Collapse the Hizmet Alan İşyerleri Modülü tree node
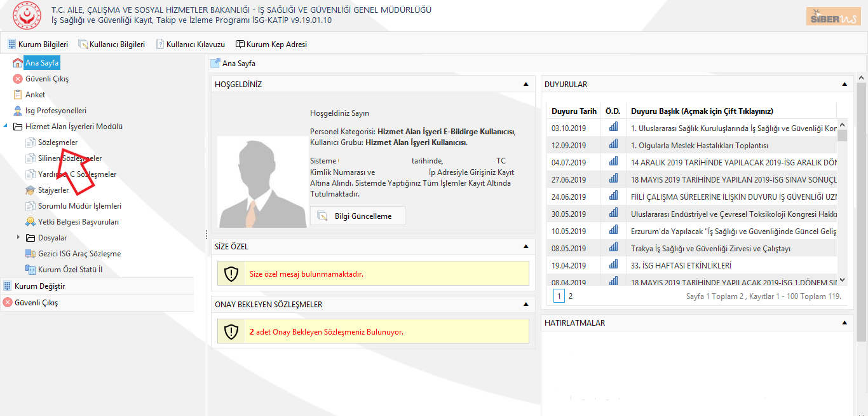The height and width of the screenshot is (416, 868). pos(6,127)
